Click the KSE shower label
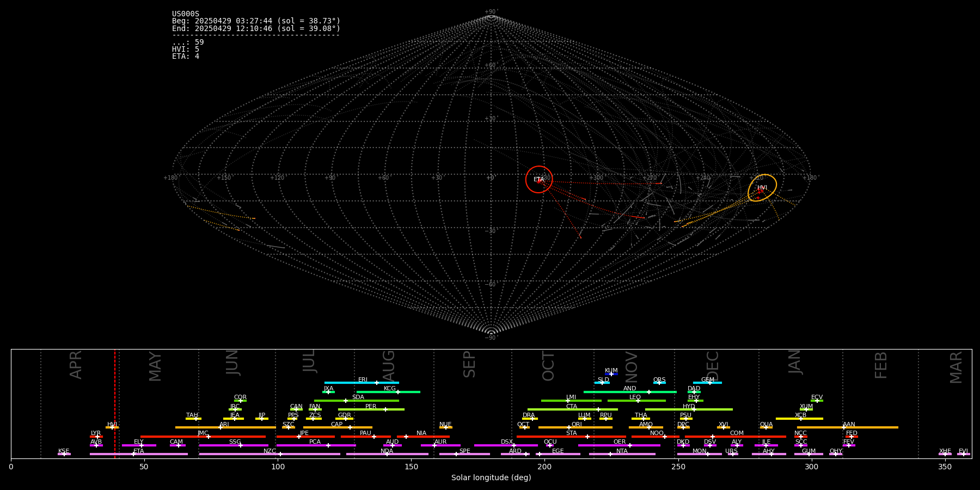980x490 pixels. tap(64, 451)
